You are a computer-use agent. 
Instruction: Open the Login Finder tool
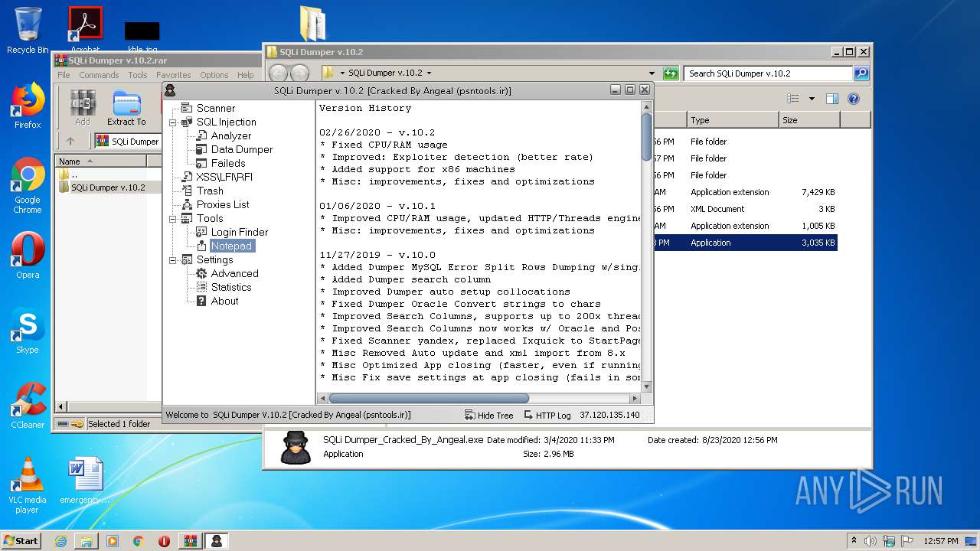click(x=239, y=232)
